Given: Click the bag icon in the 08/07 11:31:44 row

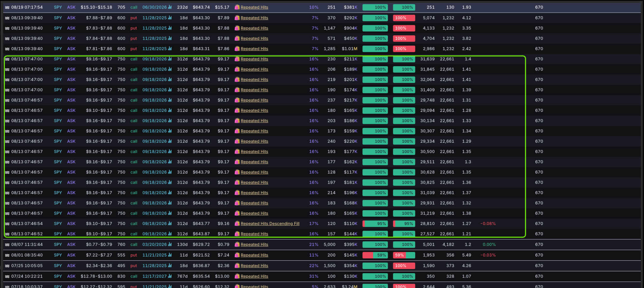Looking at the screenshot, I should [x=237, y=245].
